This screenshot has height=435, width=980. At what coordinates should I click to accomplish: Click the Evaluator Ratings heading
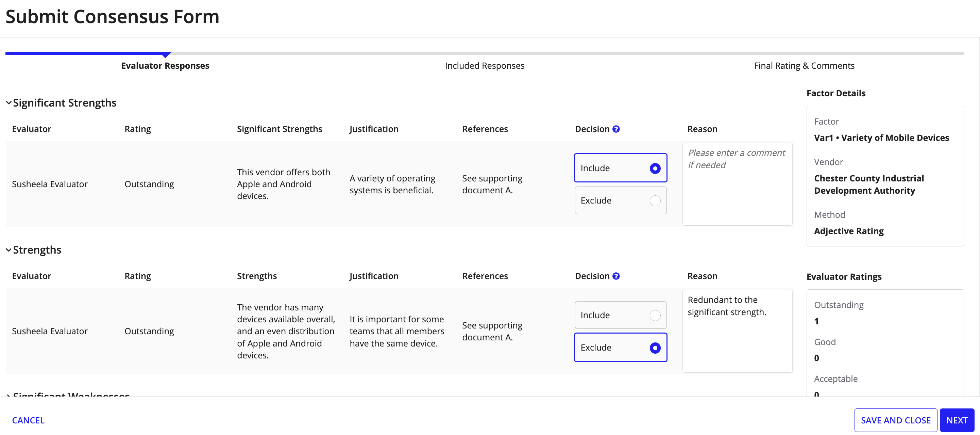(844, 277)
